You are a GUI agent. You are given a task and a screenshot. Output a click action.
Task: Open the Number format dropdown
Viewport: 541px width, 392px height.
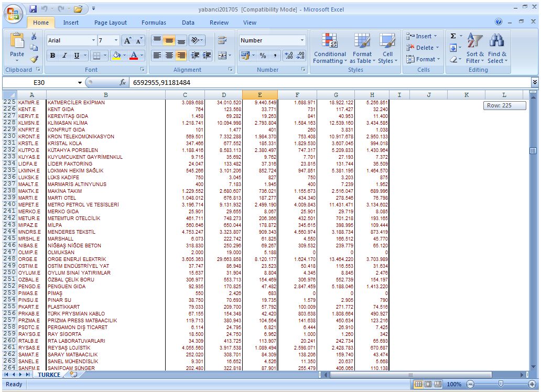[302, 40]
